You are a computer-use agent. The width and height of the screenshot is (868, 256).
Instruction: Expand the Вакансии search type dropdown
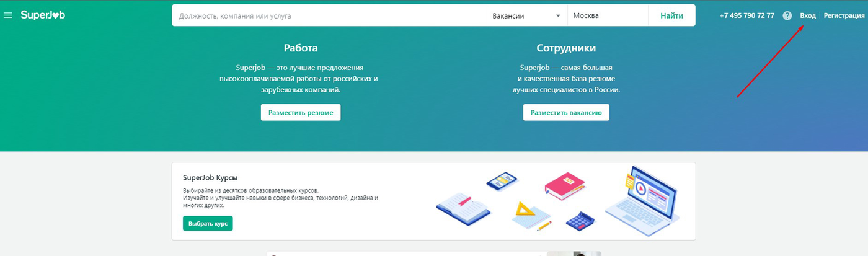[527, 15]
